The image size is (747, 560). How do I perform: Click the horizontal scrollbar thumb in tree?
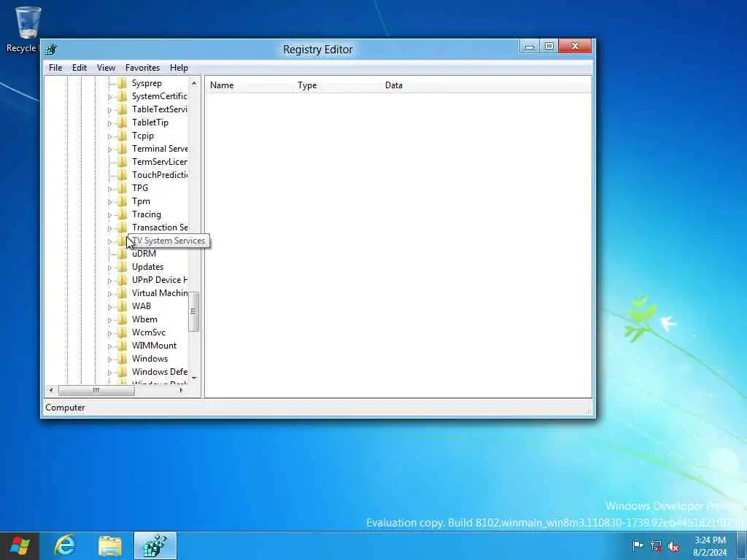click(96, 391)
